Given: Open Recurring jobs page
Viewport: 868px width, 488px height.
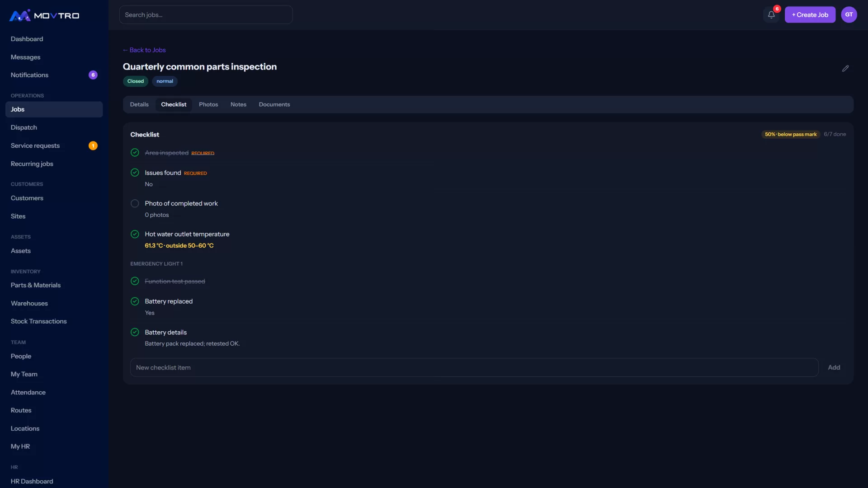Looking at the screenshot, I should tap(54, 164).
